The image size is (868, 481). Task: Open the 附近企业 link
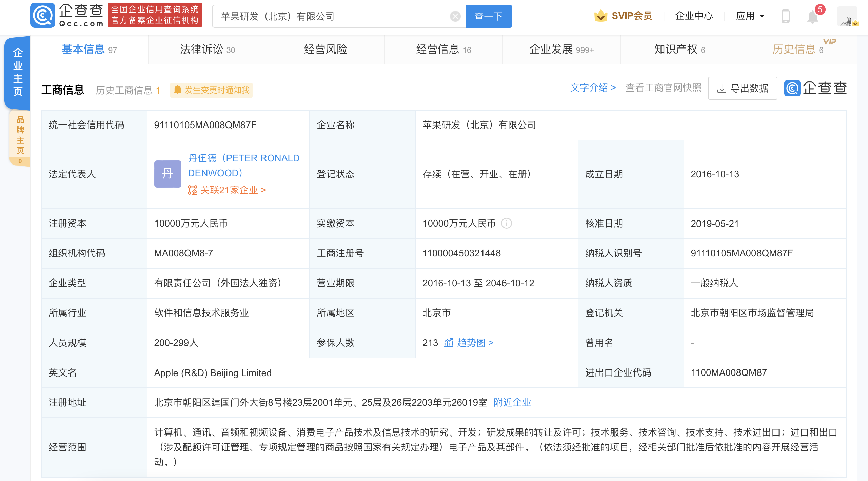512,403
